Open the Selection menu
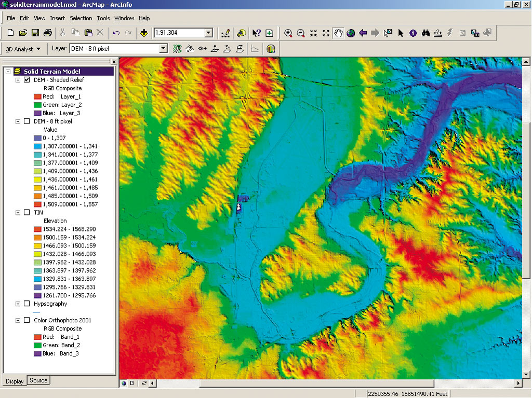Image resolution: width=532 pixels, height=398 pixels. point(81,18)
